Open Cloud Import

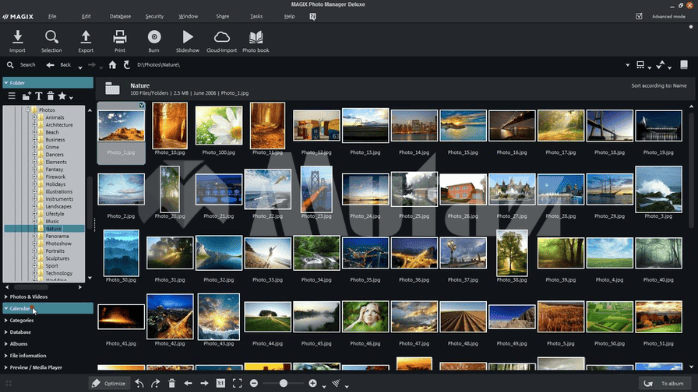(x=222, y=37)
